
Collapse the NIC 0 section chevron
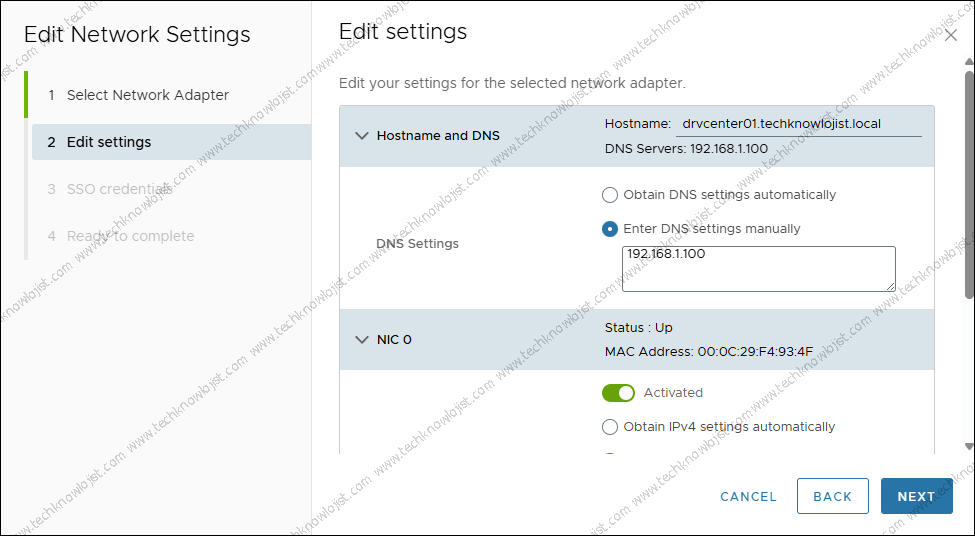pos(362,340)
